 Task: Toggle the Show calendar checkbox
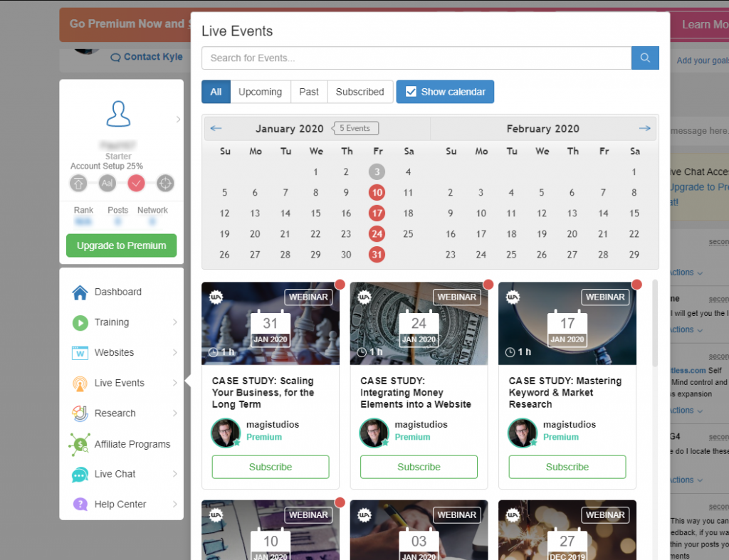(411, 92)
